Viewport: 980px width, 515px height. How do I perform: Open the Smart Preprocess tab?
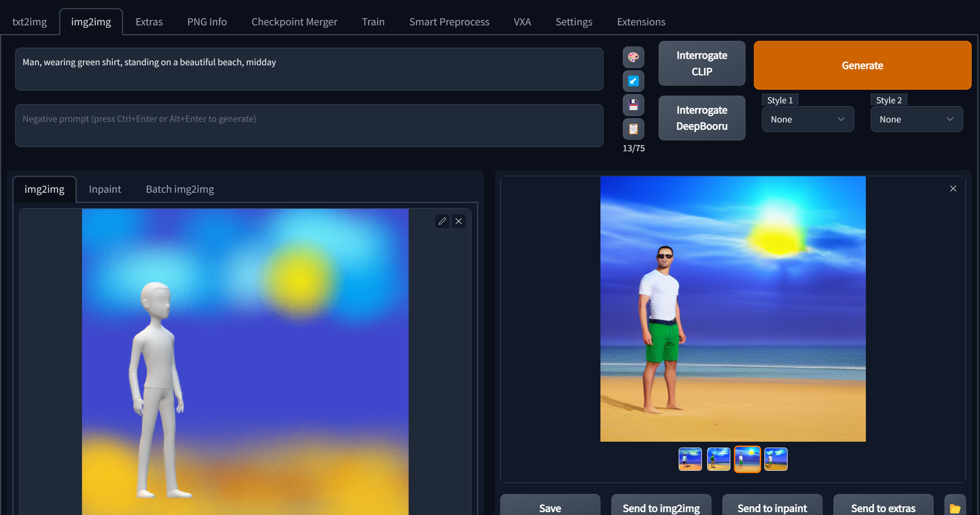[x=449, y=22]
